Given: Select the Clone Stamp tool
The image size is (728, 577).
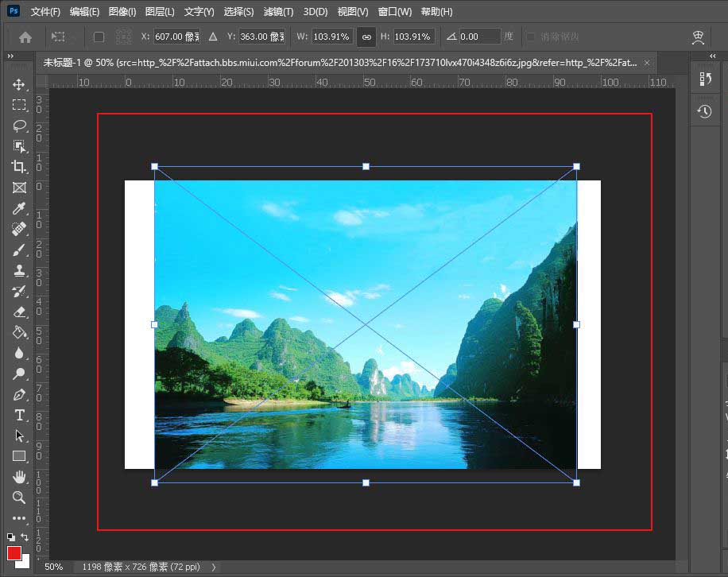Looking at the screenshot, I should point(20,270).
